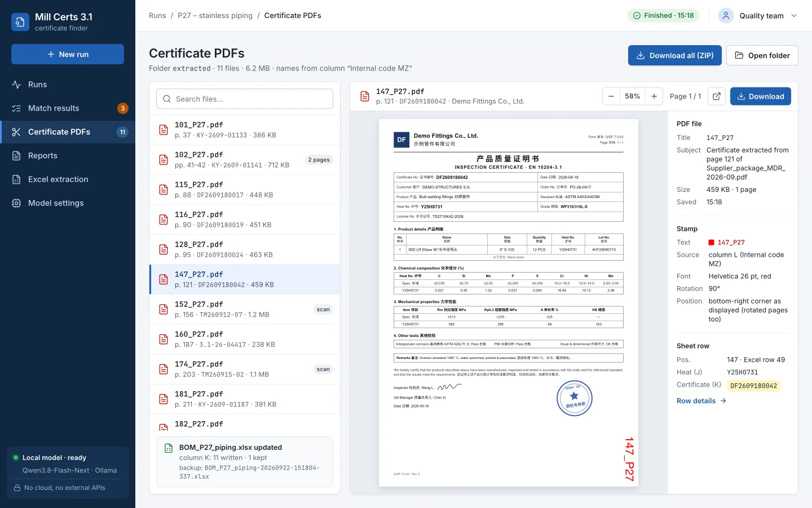Select file 182_P27.pdf in list
812x508 pixels.
point(245,424)
